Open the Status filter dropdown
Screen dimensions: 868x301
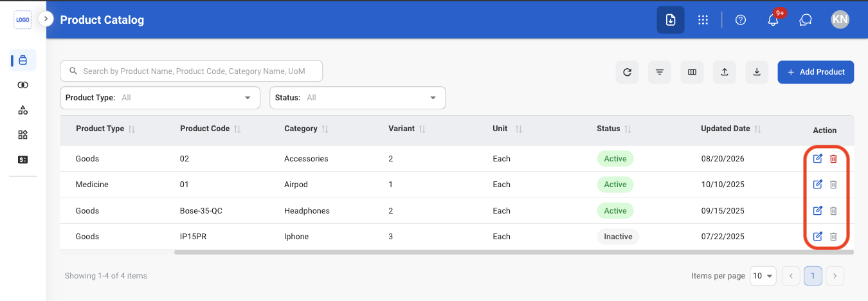[357, 98]
